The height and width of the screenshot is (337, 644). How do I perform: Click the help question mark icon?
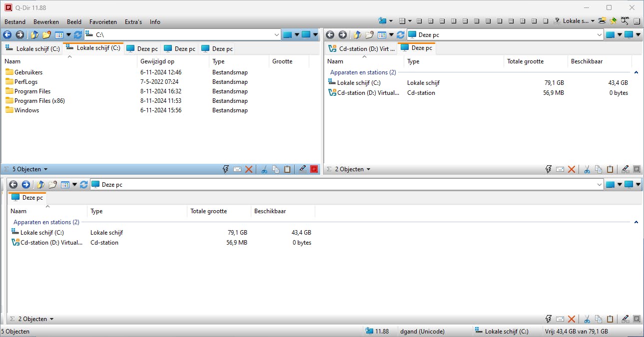[558, 21]
